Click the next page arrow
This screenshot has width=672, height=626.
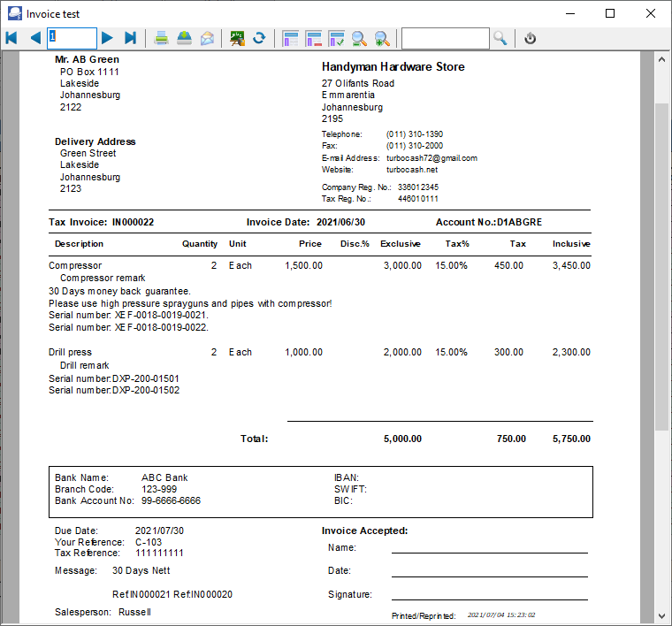(x=107, y=38)
